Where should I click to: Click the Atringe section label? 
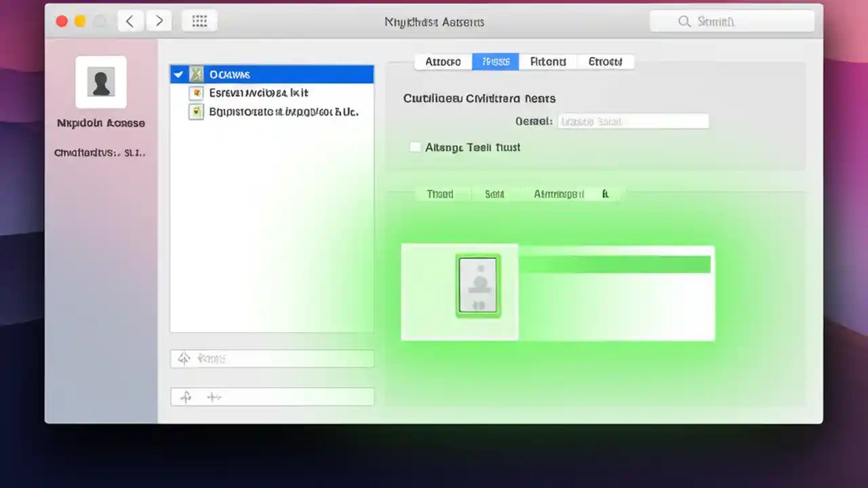tap(558, 194)
